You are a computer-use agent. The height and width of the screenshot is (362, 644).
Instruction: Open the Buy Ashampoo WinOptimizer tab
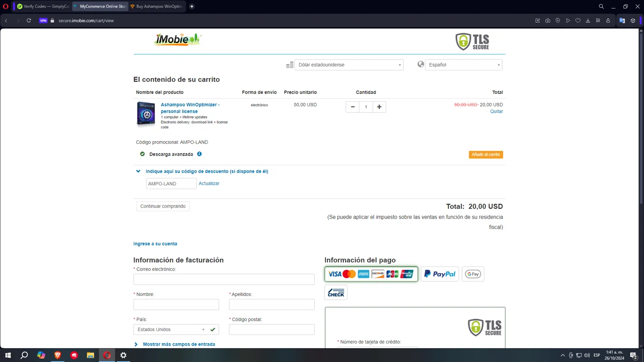pos(157,6)
